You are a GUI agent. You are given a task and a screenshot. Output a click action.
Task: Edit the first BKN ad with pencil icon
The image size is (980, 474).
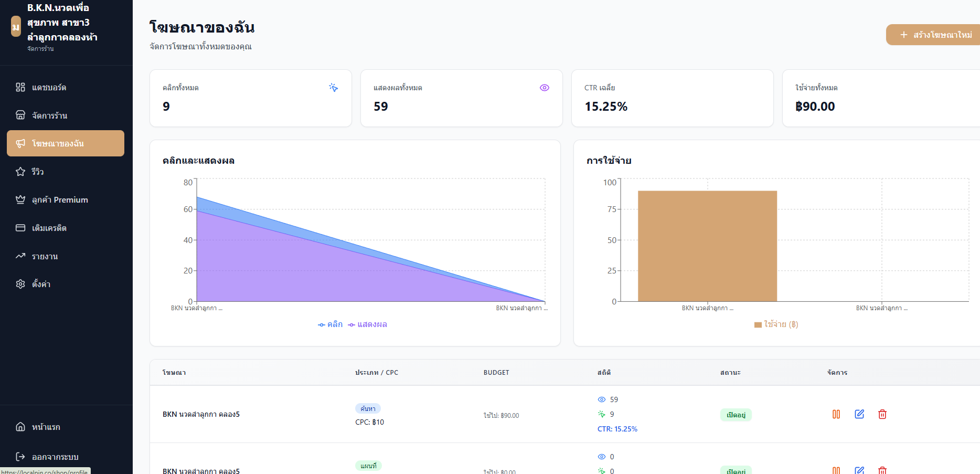pyautogui.click(x=859, y=414)
